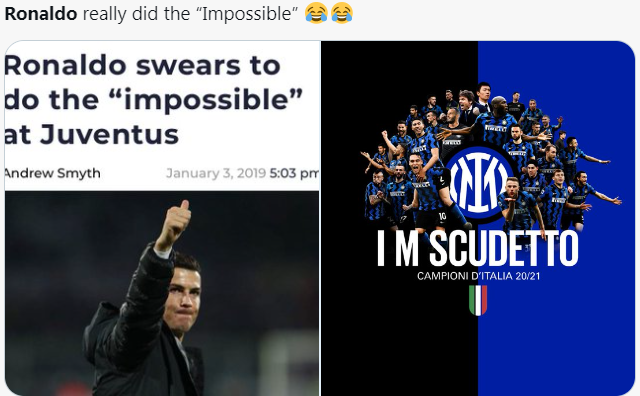Click 'CAMPIONI D'ITALIA 20/21' caption

click(x=478, y=276)
